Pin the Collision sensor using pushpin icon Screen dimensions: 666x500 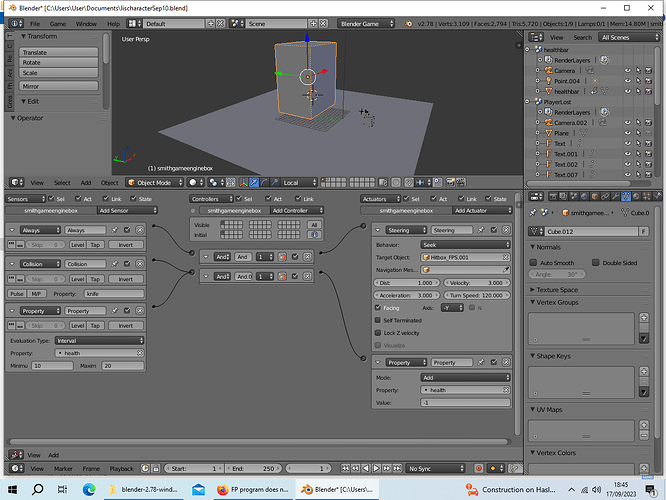click(x=115, y=264)
